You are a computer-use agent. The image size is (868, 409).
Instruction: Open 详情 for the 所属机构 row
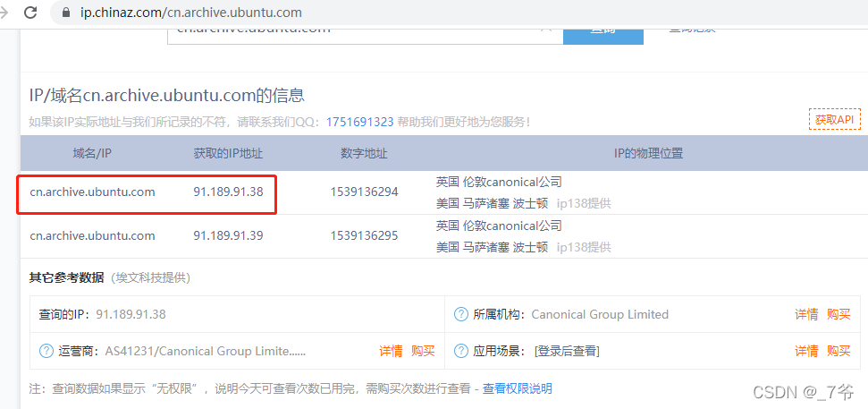tap(806, 314)
